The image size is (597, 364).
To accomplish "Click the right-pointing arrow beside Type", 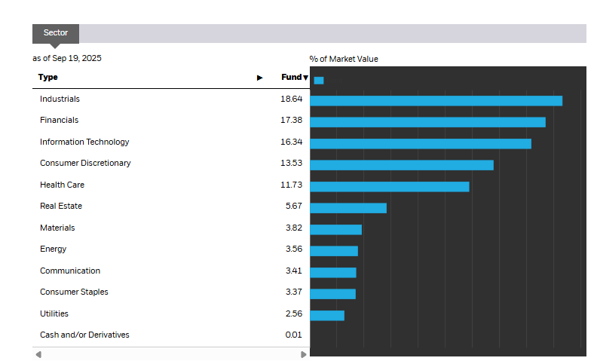I will click(x=260, y=78).
